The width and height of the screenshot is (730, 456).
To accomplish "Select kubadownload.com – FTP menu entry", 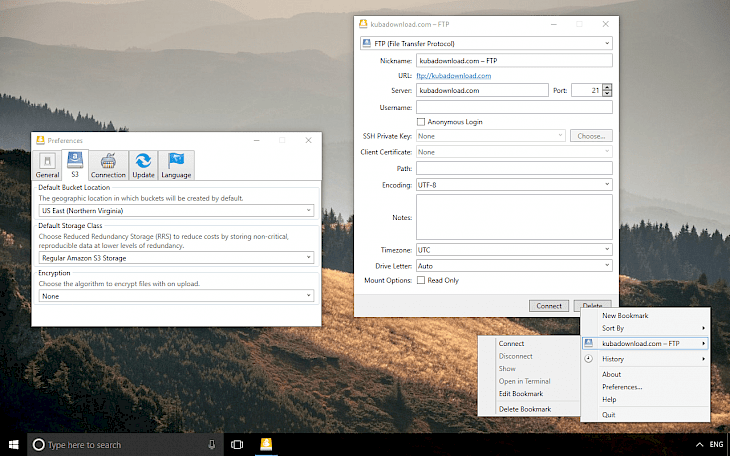I will pyautogui.click(x=645, y=343).
